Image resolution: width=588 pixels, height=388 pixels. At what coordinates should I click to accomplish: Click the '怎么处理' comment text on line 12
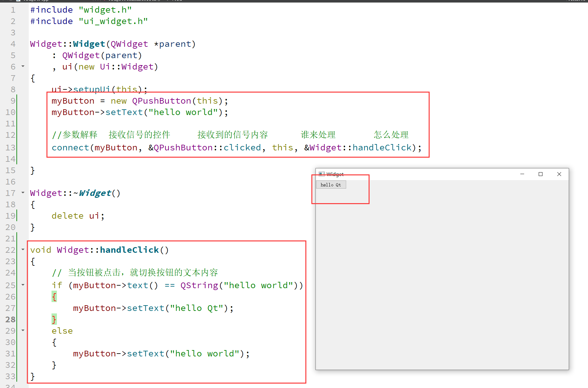[x=391, y=135]
